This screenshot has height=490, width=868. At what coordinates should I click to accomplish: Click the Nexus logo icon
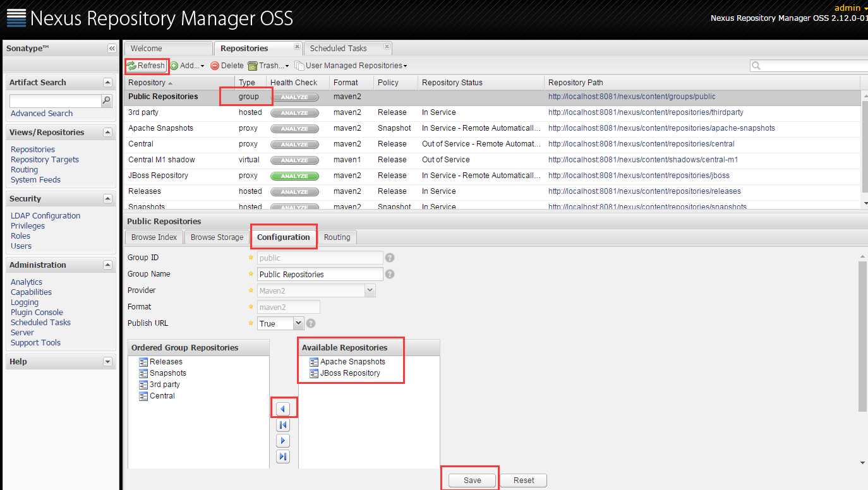[16, 18]
